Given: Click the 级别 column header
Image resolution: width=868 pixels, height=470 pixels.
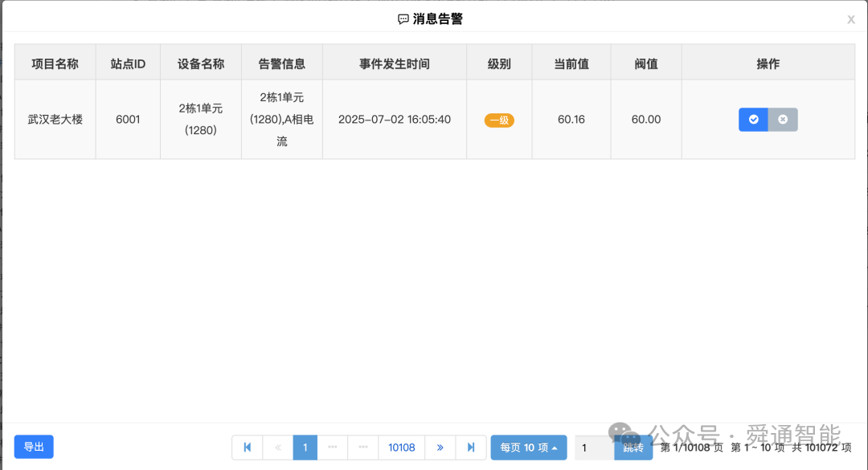Looking at the screenshot, I should click(x=498, y=62).
